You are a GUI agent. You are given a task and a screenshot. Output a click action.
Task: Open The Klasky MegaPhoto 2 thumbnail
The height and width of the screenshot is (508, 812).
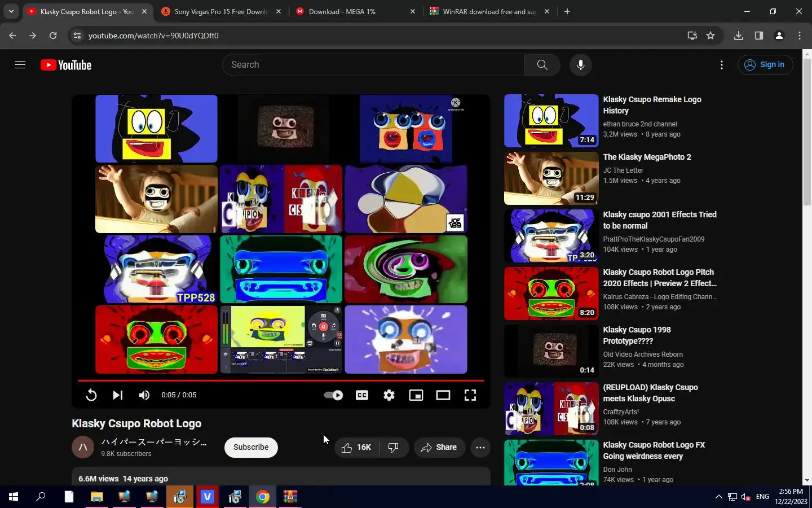[551, 178]
